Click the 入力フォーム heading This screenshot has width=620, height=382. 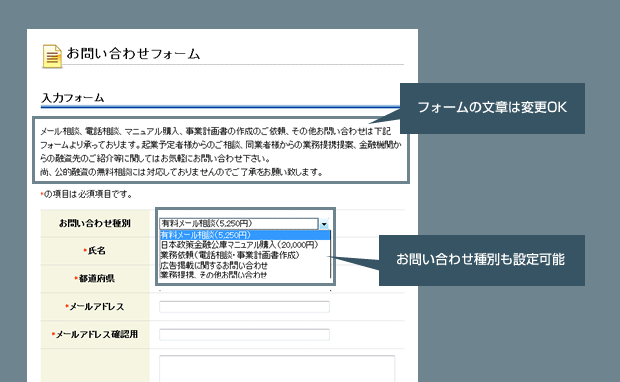click(x=73, y=98)
